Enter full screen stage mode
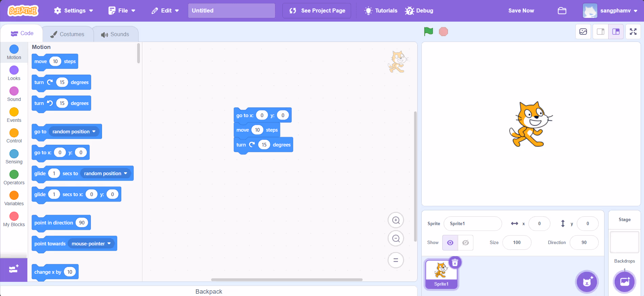The width and height of the screenshot is (644, 296). (633, 32)
